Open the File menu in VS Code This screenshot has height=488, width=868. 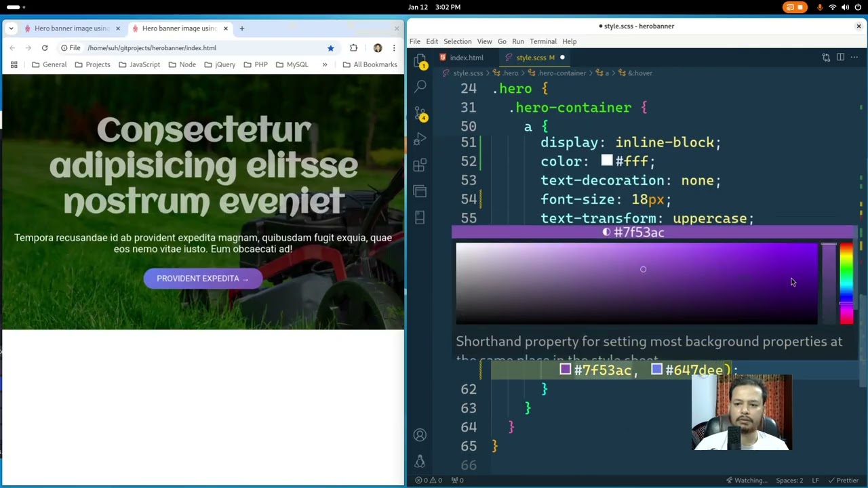tap(414, 41)
